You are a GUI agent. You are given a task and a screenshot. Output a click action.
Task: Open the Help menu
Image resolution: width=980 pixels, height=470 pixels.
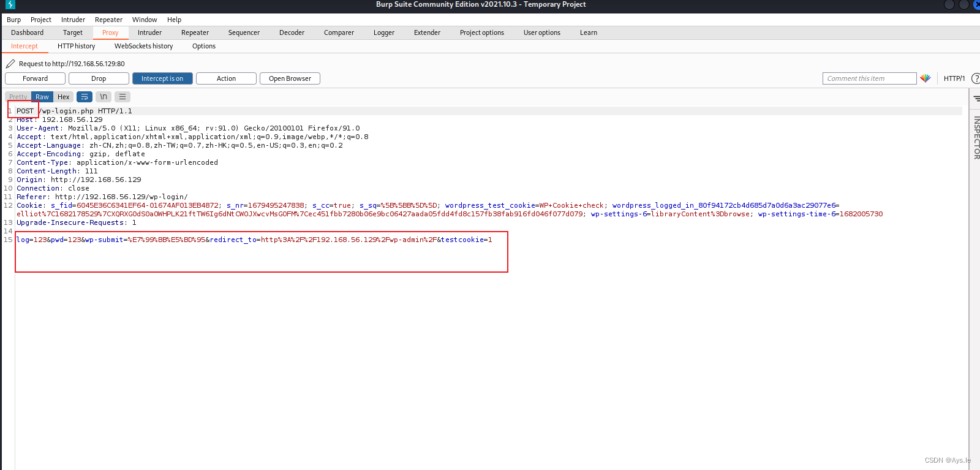tap(174, 20)
